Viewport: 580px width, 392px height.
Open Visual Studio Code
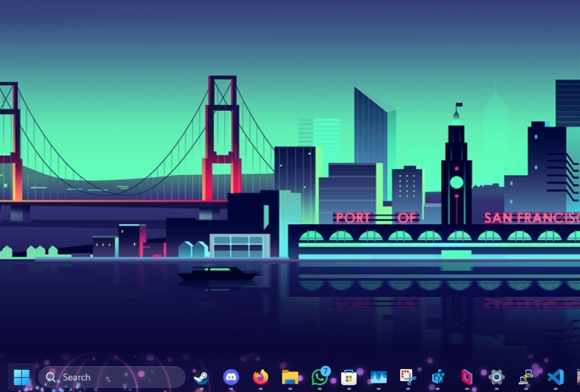[555, 377]
